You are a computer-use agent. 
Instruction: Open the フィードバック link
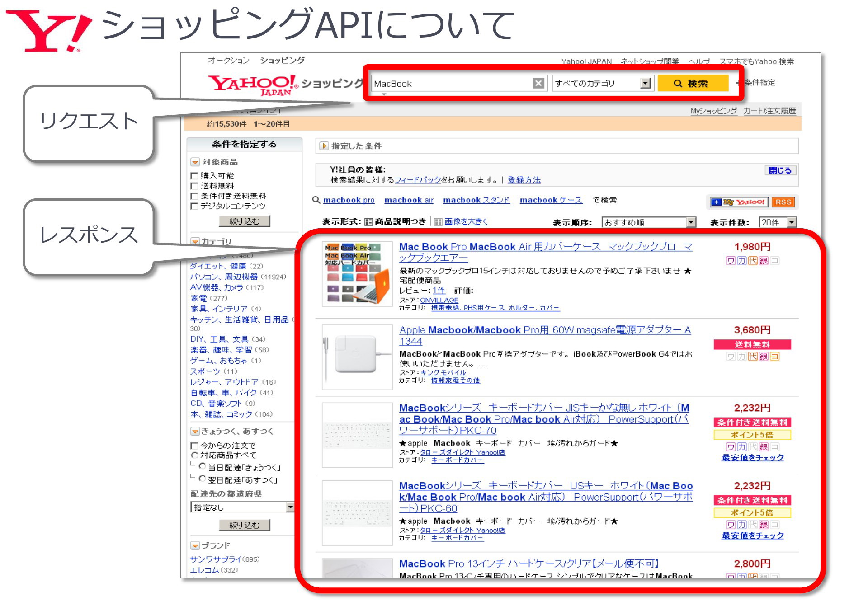[x=418, y=180]
